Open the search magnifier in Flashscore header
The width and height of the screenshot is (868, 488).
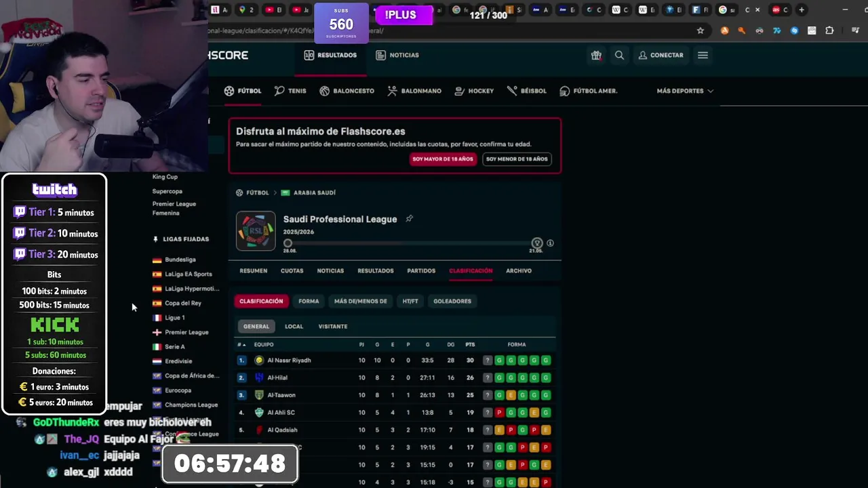pyautogui.click(x=619, y=56)
